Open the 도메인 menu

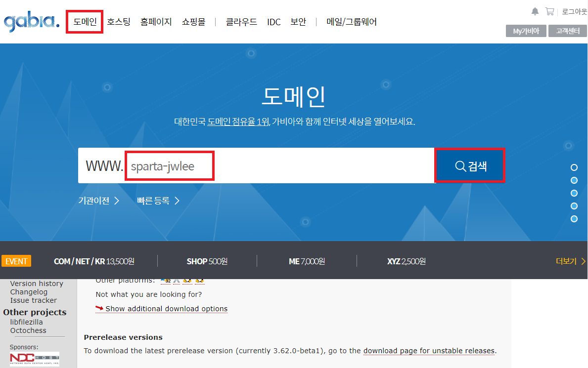[x=85, y=22]
